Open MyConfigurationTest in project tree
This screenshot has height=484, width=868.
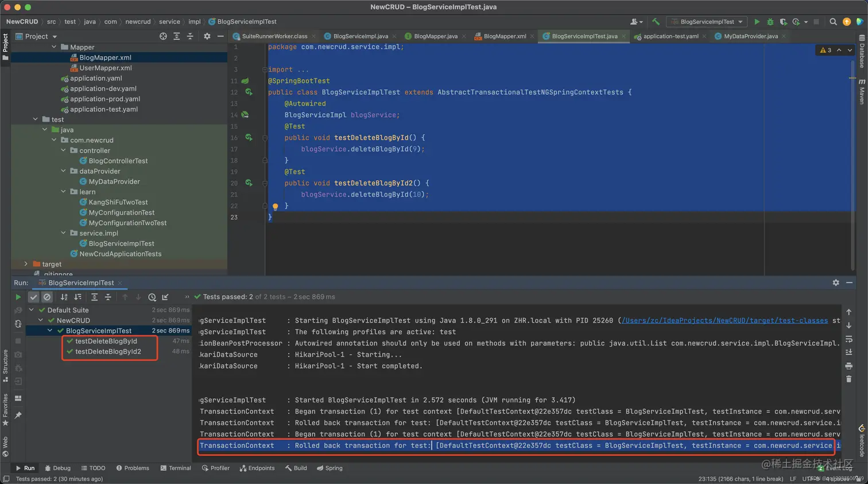(121, 212)
